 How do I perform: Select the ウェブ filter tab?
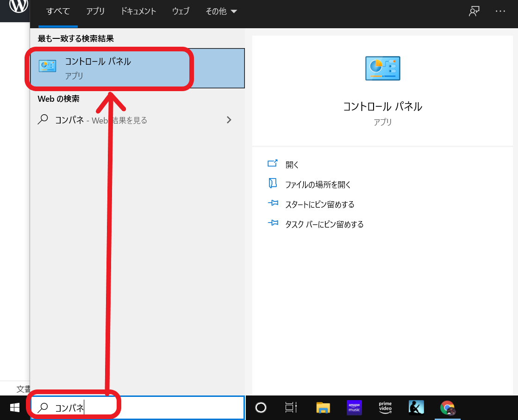181,11
